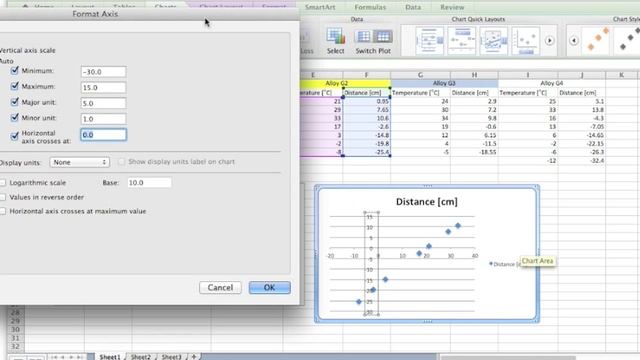Switch to Sheet2 tab
Viewport: 640px width, 360px height.
point(140,357)
